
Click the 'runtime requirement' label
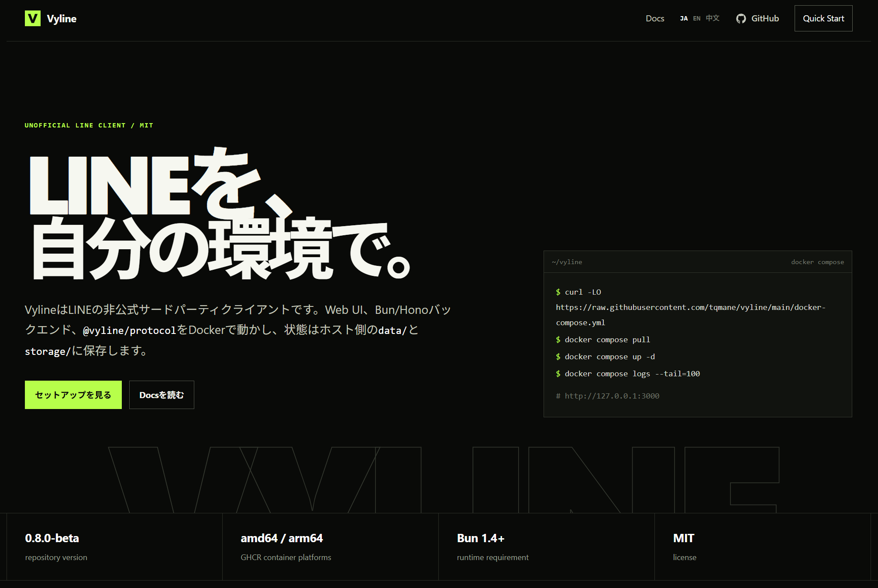[x=493, y=557]
